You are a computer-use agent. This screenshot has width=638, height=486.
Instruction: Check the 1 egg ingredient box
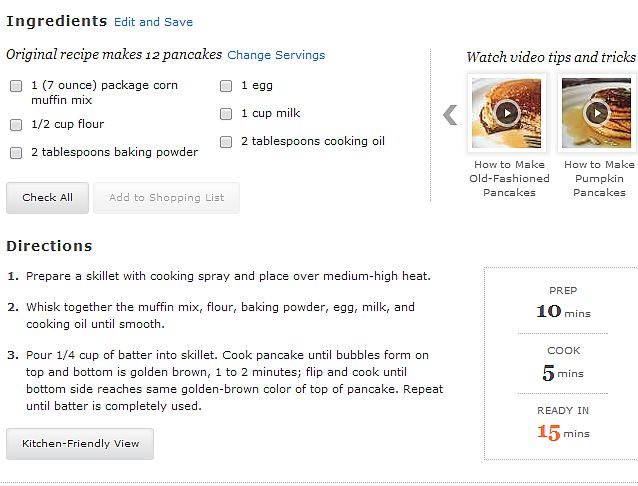[226, 86]
